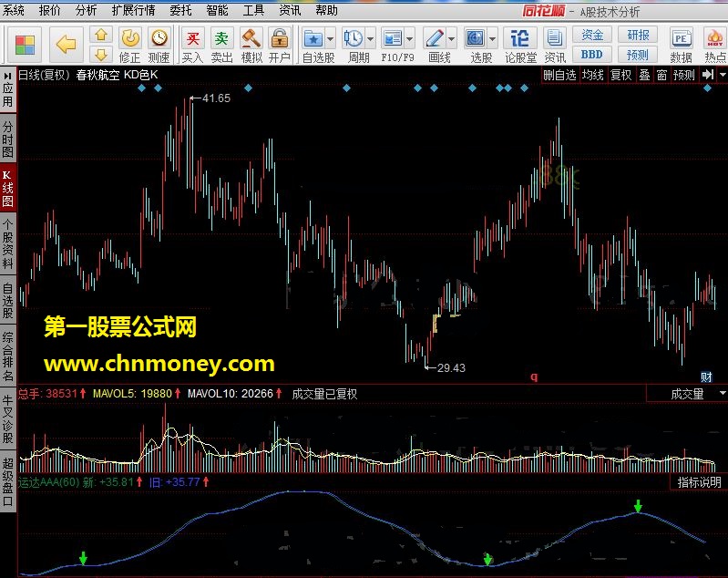Toggle 复权 price adjustment
Viewport: 728px width, 578px height.
621,75
